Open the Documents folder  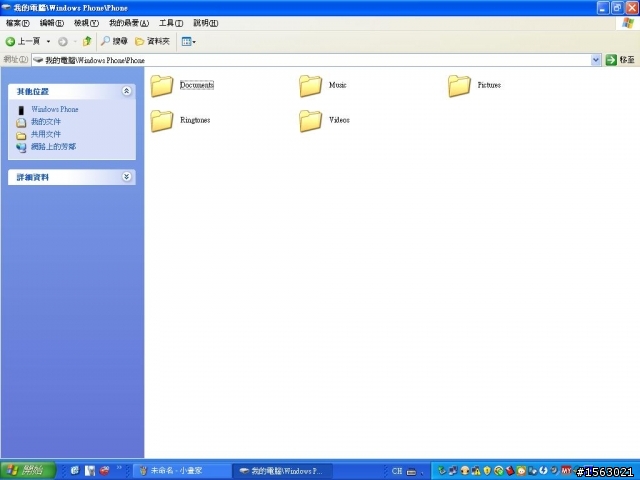[162, 86]
